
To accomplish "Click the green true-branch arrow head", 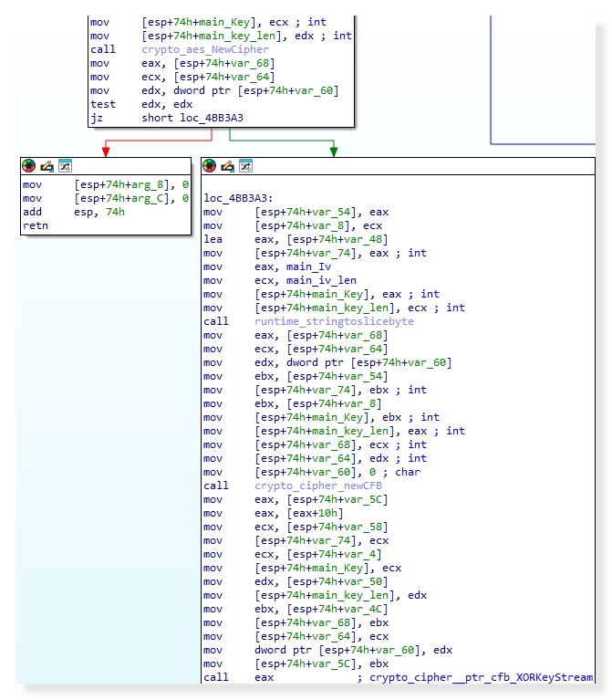I will [x=333, y=151].
